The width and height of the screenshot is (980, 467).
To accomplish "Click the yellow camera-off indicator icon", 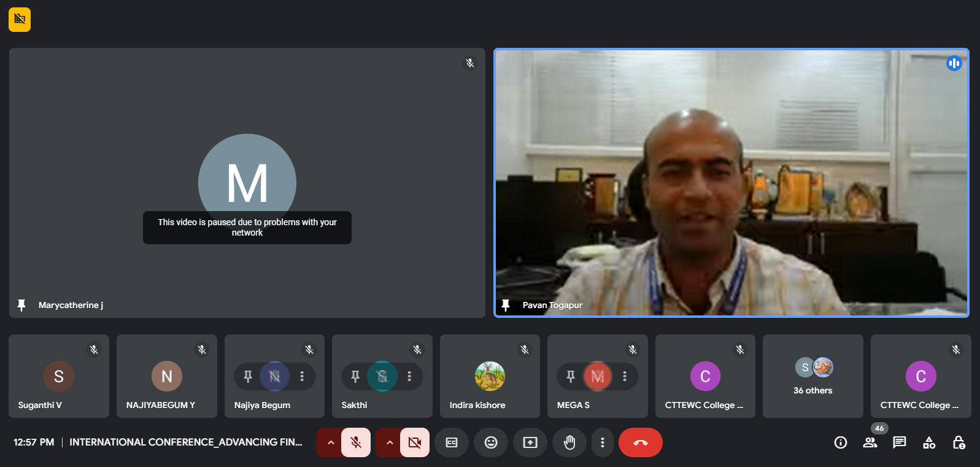I will 20,20.
